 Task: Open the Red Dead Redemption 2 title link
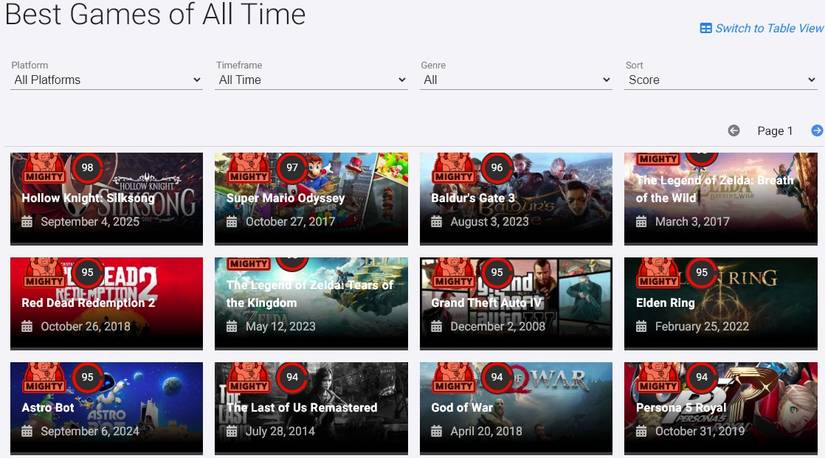89,303
